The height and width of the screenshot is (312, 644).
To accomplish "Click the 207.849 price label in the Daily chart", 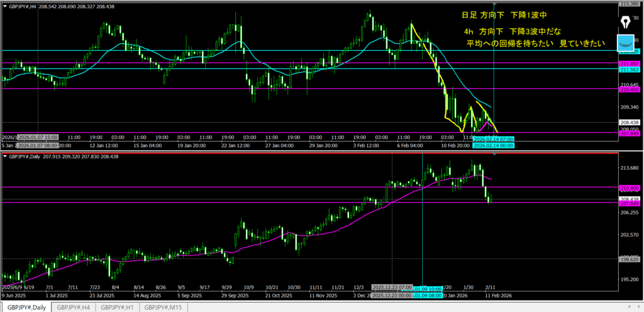I will 630,204.
